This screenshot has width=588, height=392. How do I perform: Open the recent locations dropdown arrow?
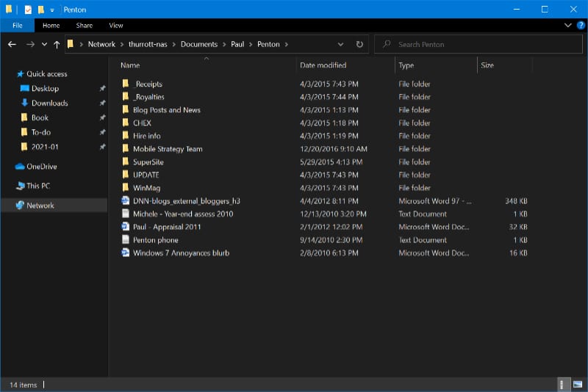(44, 44)
